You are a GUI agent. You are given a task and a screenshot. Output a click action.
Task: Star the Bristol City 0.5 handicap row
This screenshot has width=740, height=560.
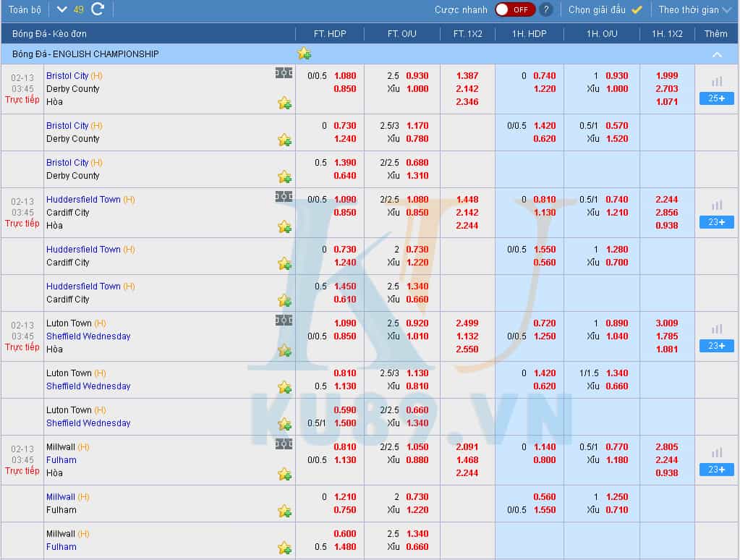point(284,177)
